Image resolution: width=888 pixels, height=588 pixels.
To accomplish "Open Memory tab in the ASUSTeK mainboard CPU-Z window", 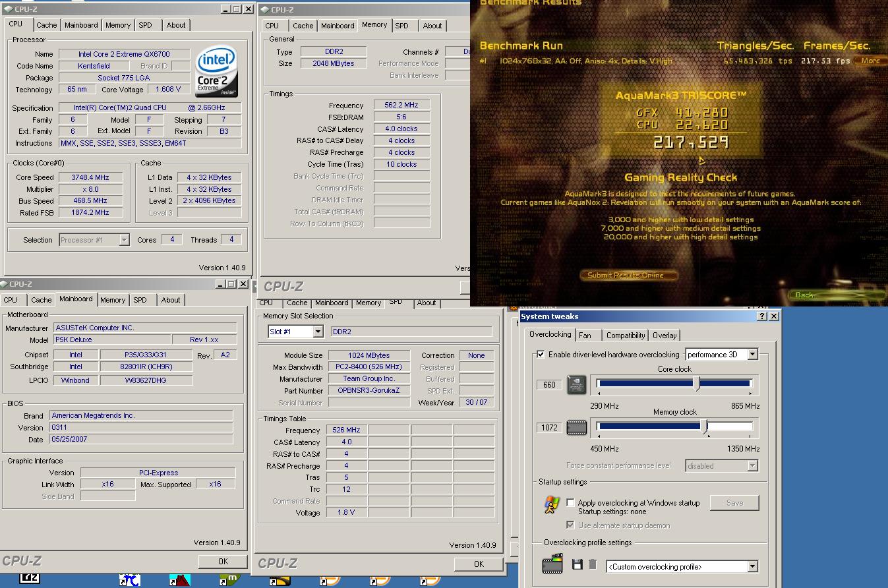I will [x=113, y=300].
